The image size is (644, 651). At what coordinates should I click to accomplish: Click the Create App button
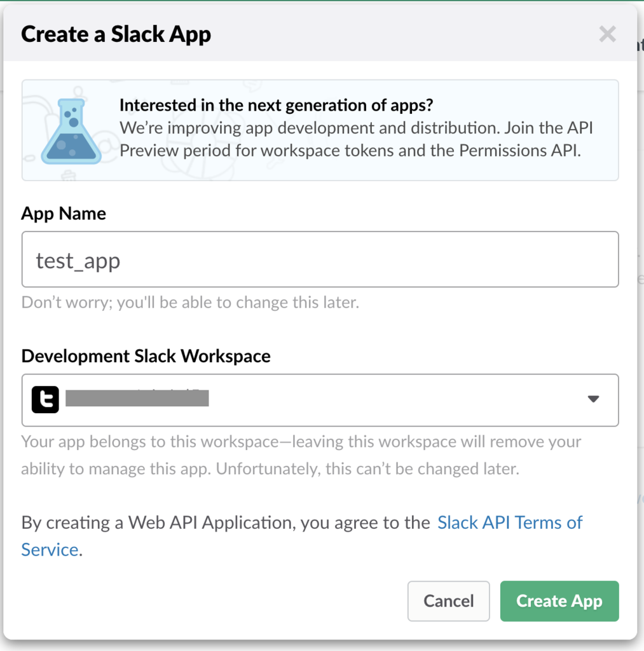[559, 601]
